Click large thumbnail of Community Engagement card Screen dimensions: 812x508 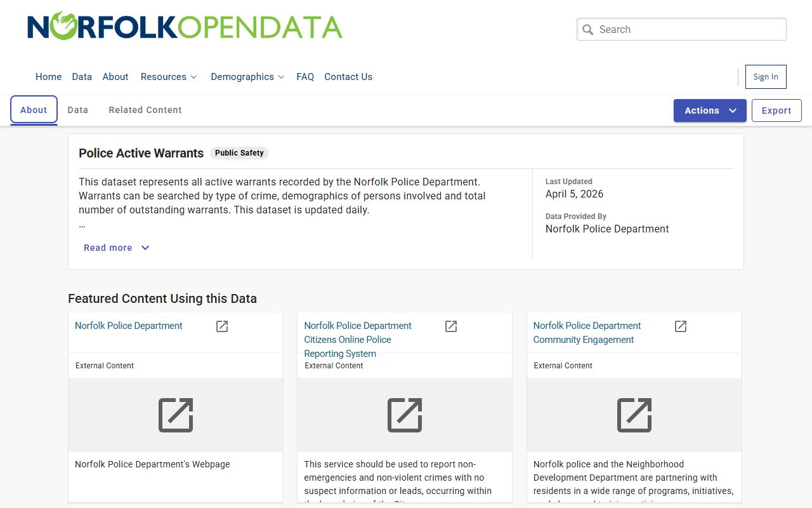(x=634, y=415)
